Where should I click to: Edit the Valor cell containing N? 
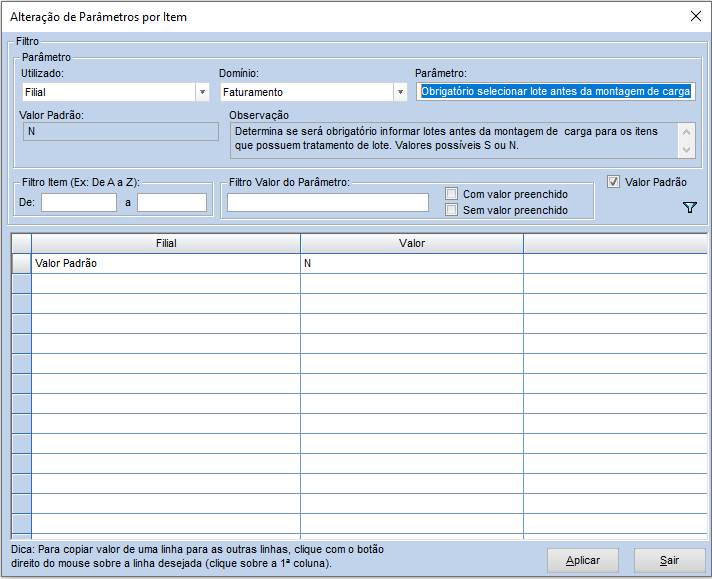point(411,263)
